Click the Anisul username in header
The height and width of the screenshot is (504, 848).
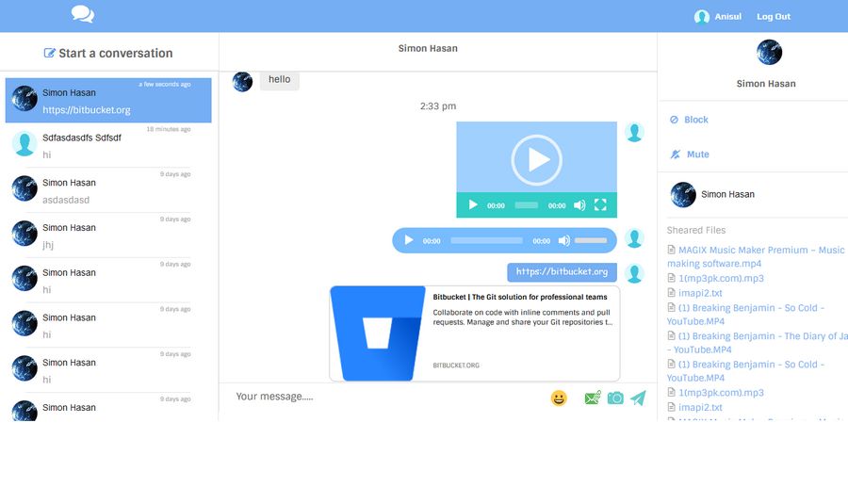click(x=727, y=17)
